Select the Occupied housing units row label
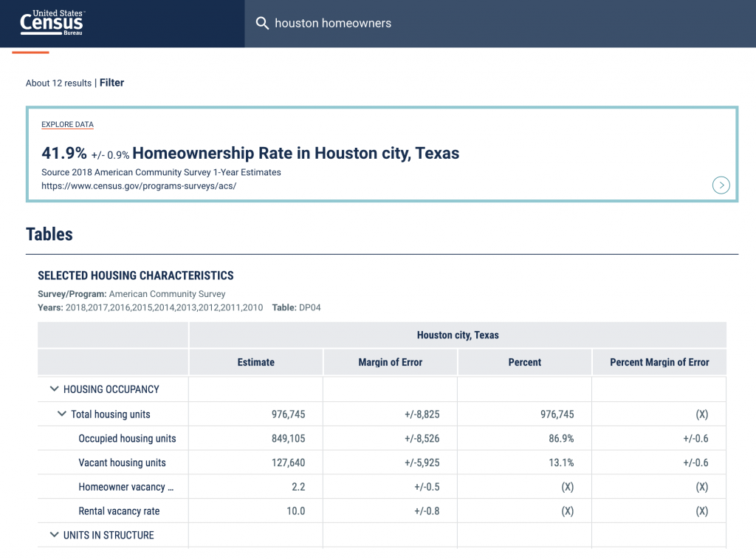The height and width of the screenshot is (560, 756). pyautogui.click(x=127, y=438)
